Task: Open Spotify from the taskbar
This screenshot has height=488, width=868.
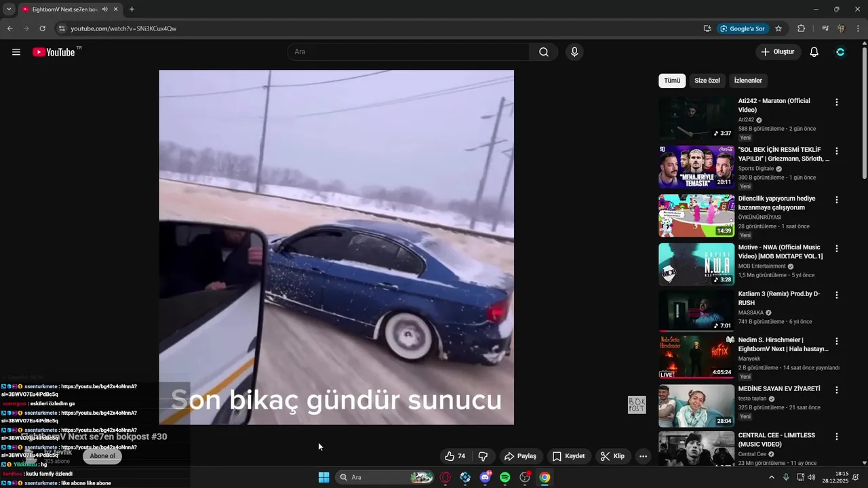Action: tap(505, 477)
